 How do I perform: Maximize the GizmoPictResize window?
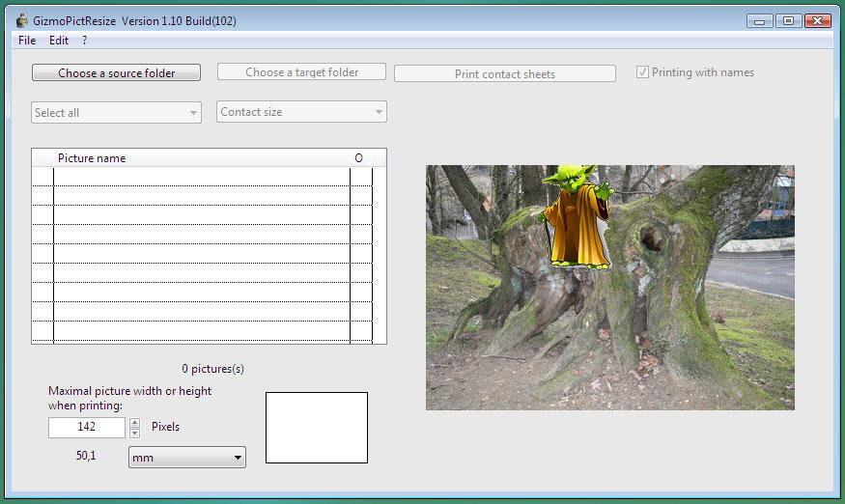tap(788, 21)
